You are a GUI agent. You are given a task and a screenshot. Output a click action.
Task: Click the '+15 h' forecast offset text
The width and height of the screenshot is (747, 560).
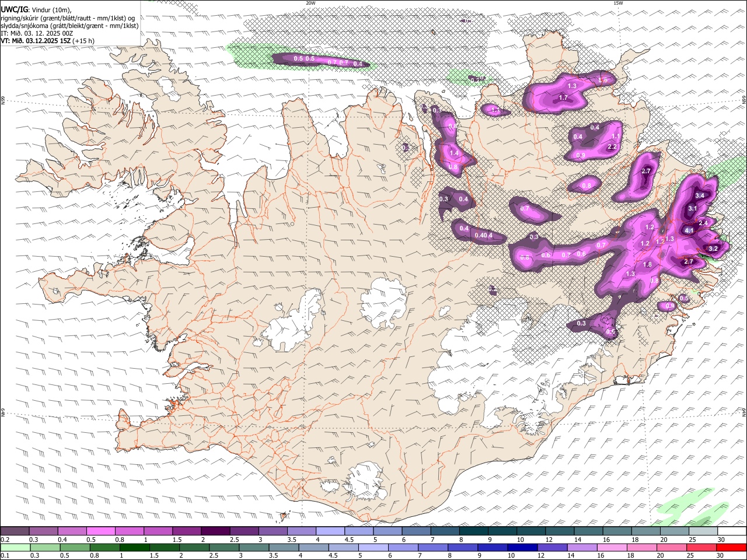[85, 41]
